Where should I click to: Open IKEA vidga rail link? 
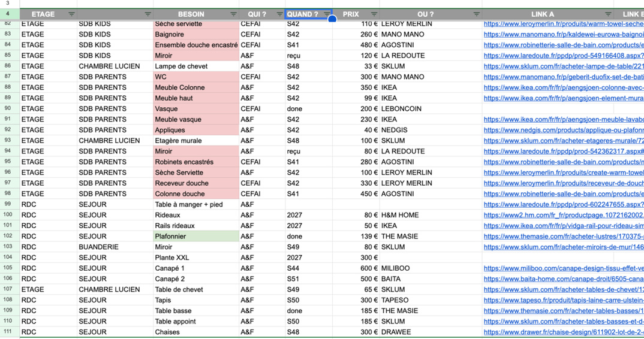[x=564, y=226]
